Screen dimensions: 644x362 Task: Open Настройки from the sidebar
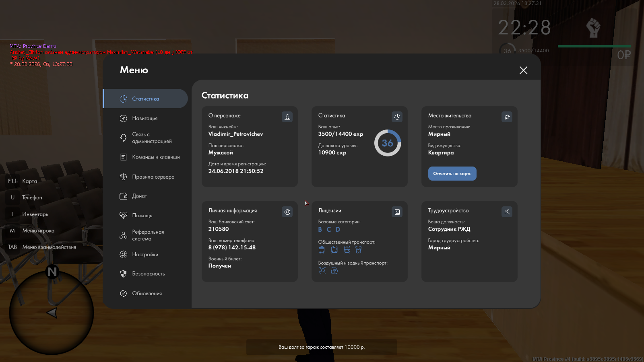145,255
